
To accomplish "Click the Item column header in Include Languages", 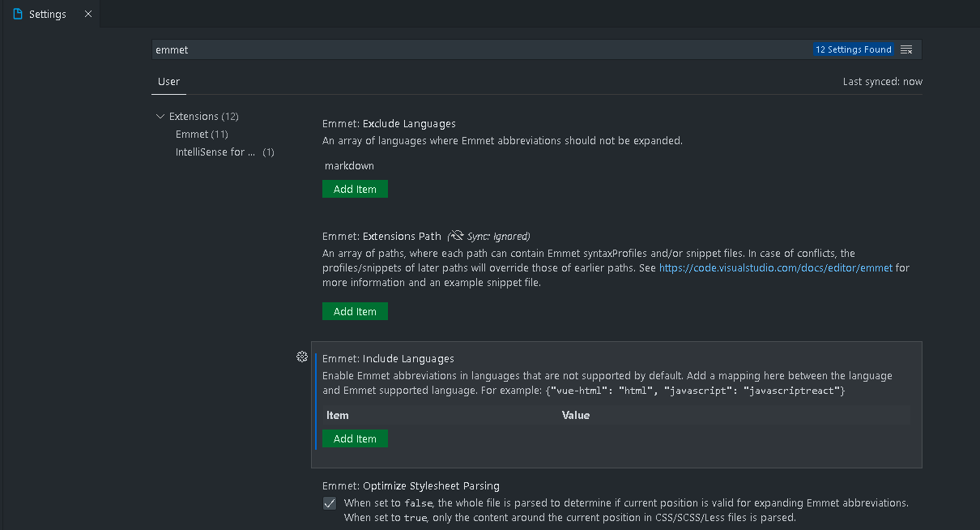I will 338,416.
